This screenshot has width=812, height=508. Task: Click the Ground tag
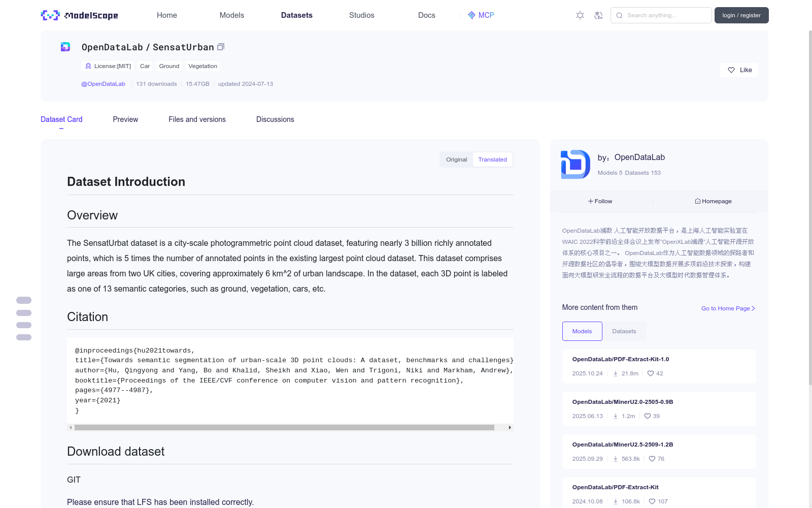tap(169, 66)
